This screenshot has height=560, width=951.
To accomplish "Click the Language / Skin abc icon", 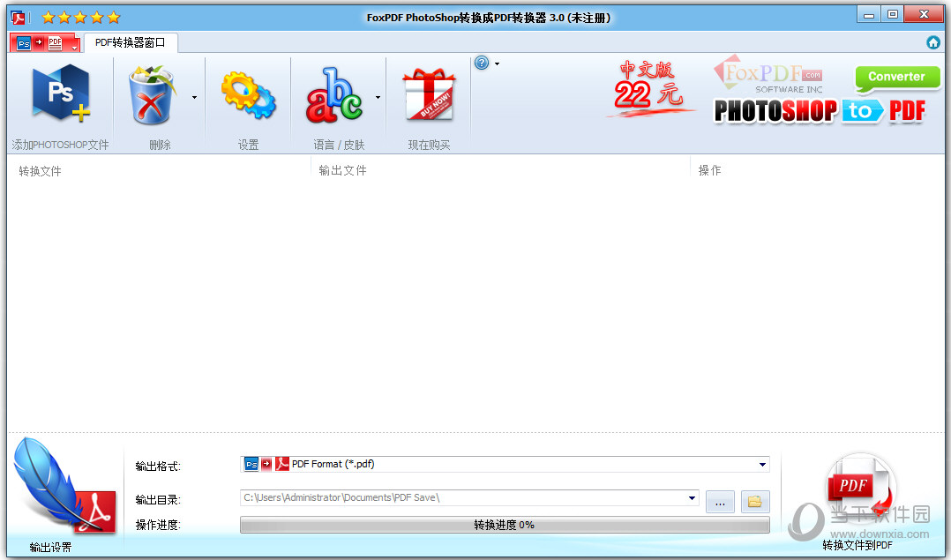I will coord(334,96).
